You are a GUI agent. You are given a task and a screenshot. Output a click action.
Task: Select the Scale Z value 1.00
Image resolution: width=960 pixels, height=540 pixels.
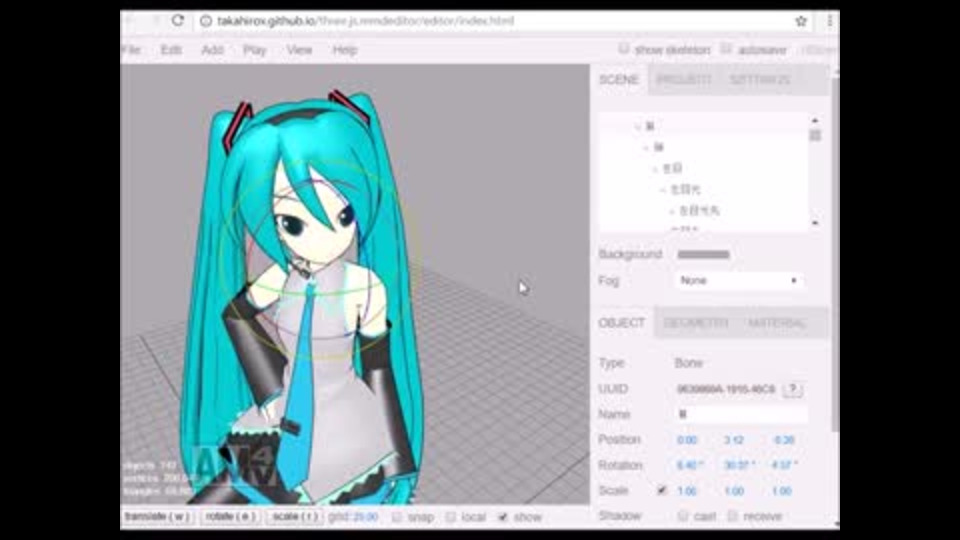[782, 491]
